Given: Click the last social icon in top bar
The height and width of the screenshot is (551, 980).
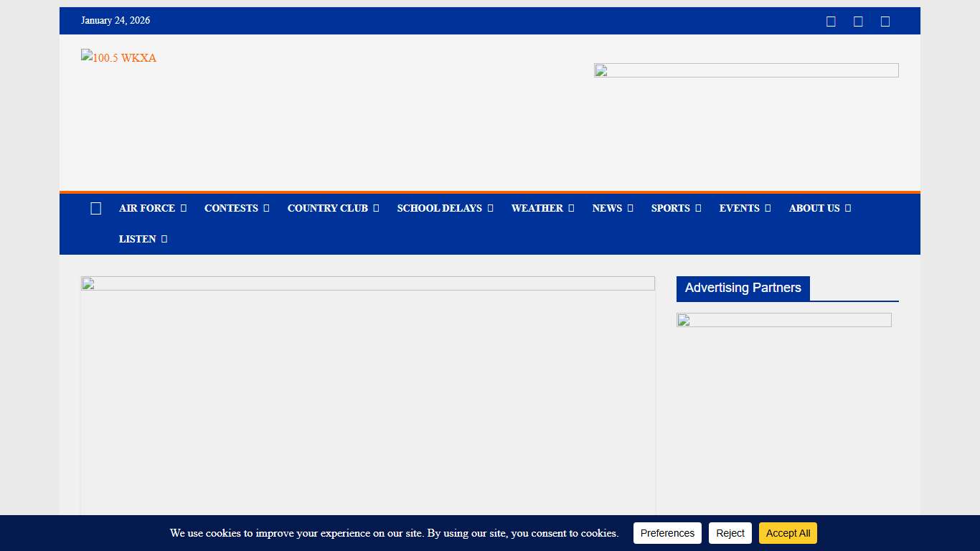Looking at the screenshot, I should click(885, 22).
